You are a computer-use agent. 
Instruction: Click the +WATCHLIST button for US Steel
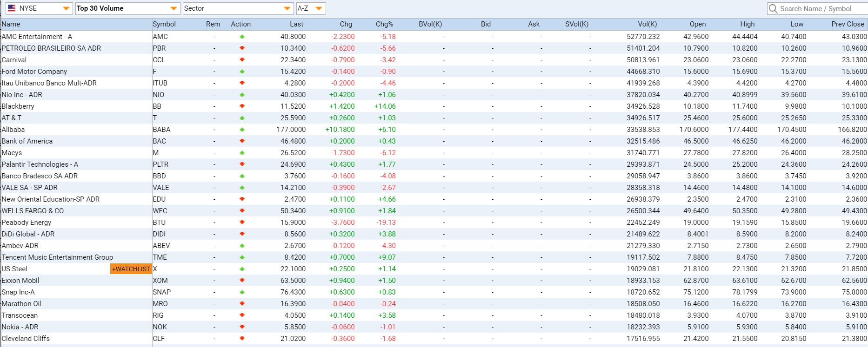(x=131, y=269)
